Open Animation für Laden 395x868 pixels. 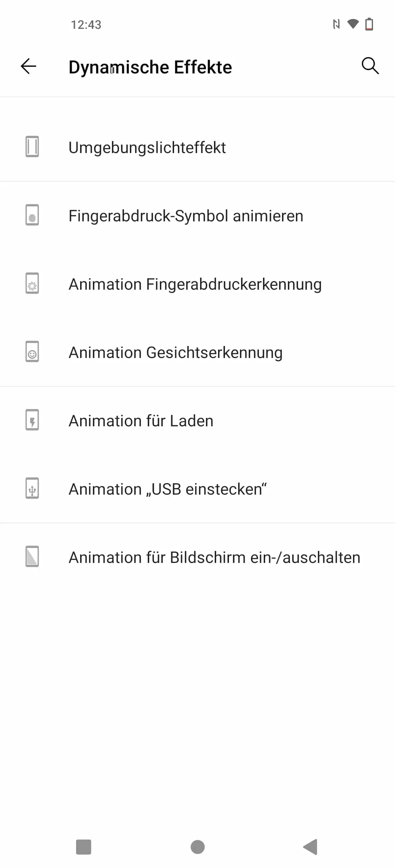coord(197,420)
